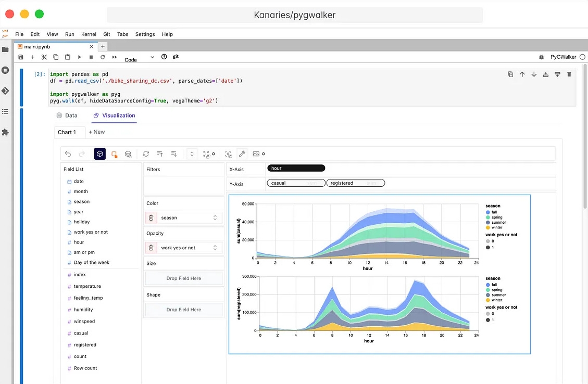Select the fall season legend swatch
Image resolution: width=588 pixels, height=384 pixels.
click(488, 212)
